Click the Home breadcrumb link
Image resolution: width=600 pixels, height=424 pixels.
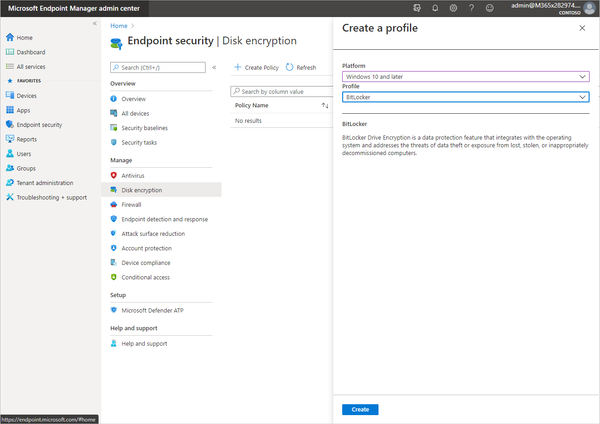tap(119, 26)
